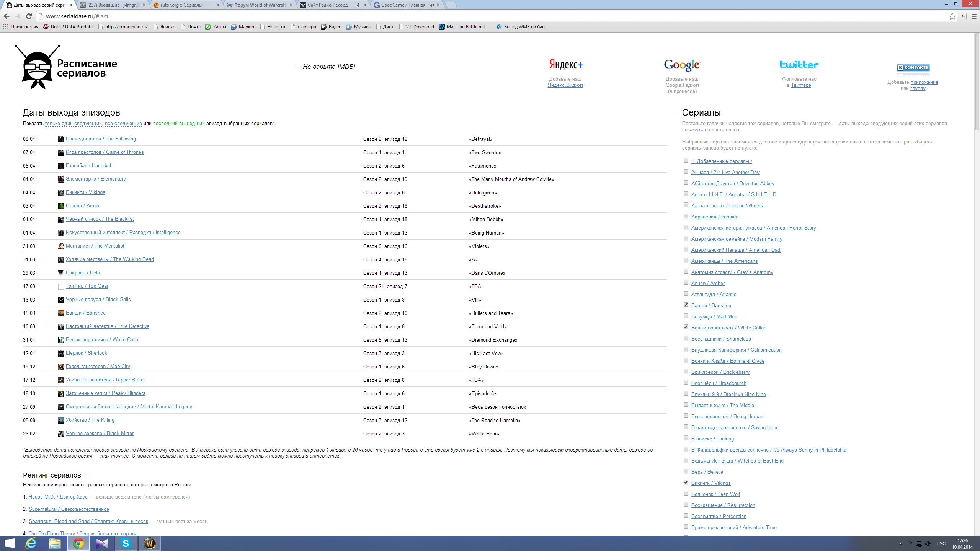This screenshot has width=980, height=551.
Task: Launch Internet Explorer from the taskbar
Action: 31,543
